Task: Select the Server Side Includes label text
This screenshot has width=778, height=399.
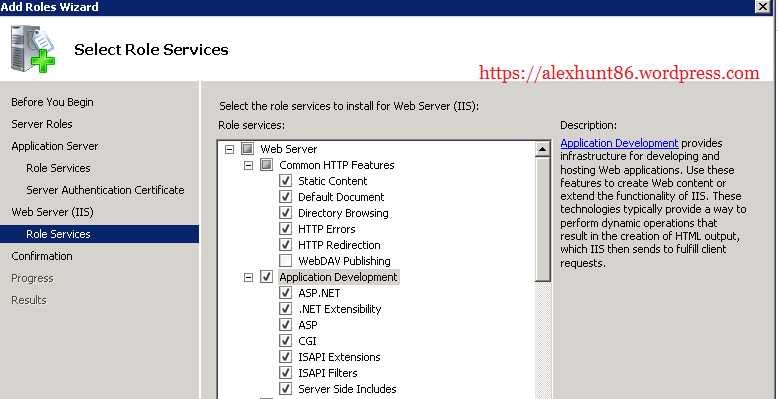Action: tap(347, 389)
